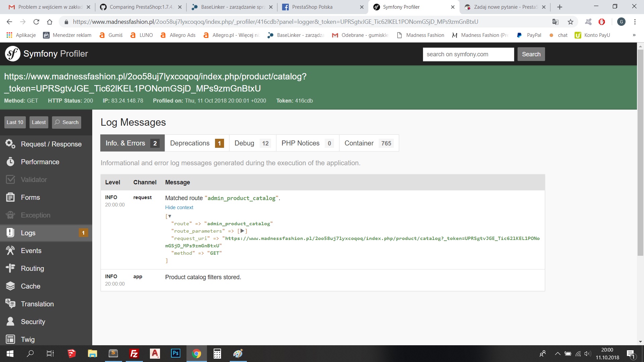Focus the search on symfony.com field
This screenshot has height=362, width=644.
[x=468, y=54]
